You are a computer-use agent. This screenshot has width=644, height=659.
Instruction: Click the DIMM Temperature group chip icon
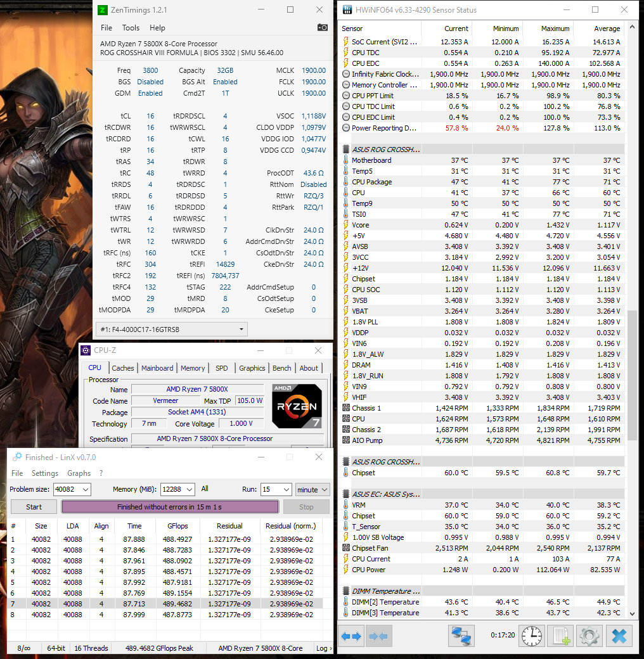[346, 591]
